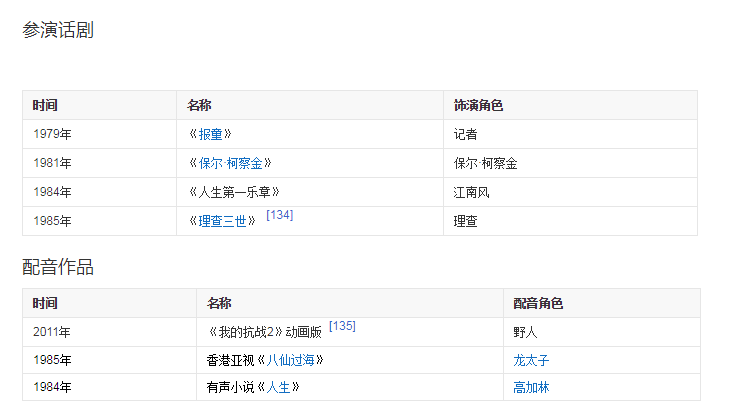Click the 名称 header in the 配音作品 table
Image resolution: width=754 pixels, height=411 pixels.
tap(219, 303)
